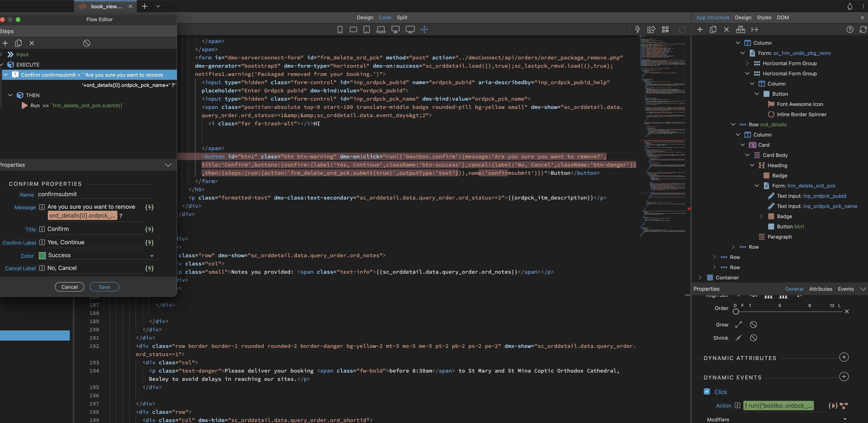Duplicate the selected element in App Structure
868x423 pixels.
click(x=713, y=29)
